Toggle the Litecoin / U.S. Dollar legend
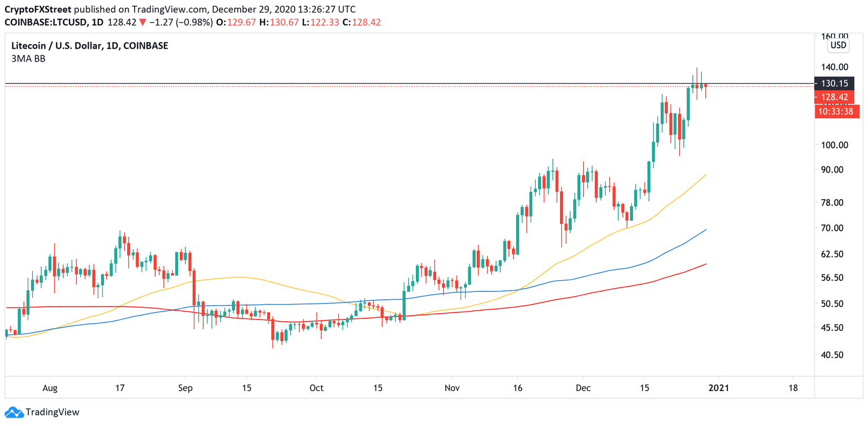 point(59,46)
